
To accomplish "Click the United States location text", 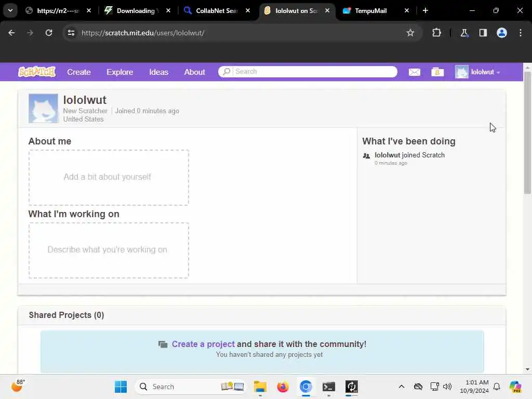I will coord(83,119).
